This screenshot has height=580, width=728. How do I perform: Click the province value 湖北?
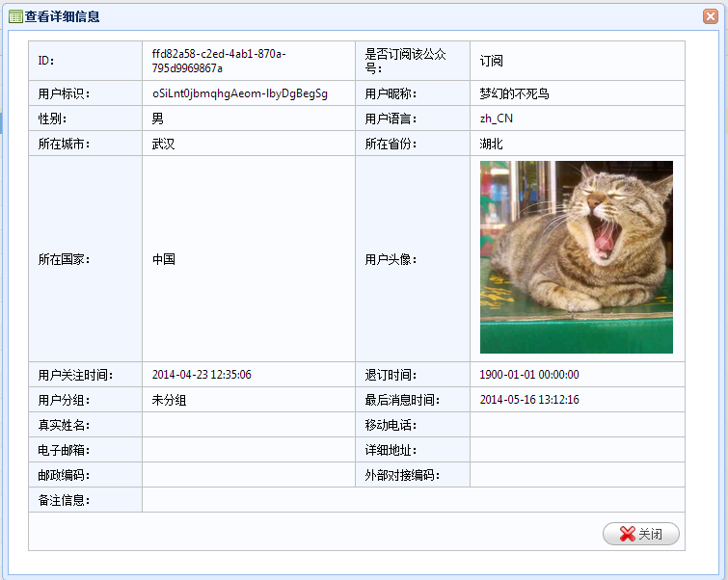[491, 144]
